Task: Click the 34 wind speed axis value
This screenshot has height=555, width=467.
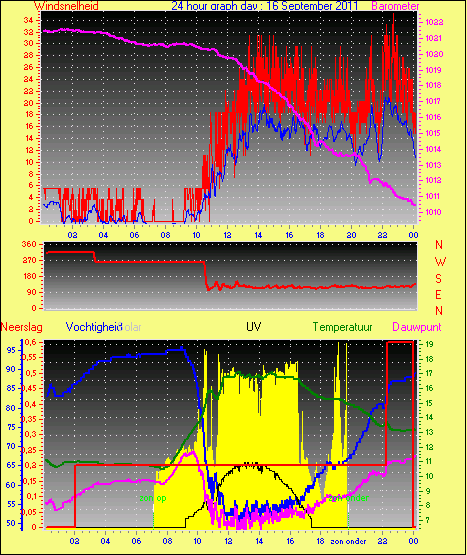Action: [x=28, y=20]
